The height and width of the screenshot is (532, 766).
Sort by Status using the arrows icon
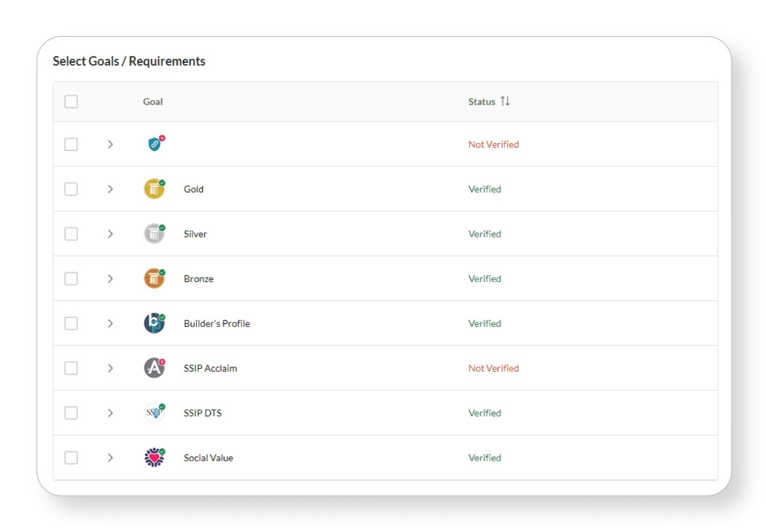[506, 101]
